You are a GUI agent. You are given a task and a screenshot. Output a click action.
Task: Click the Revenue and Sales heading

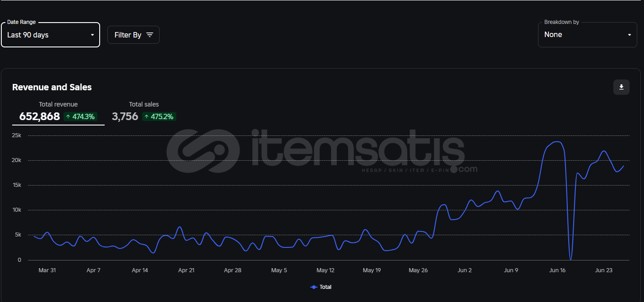pyautogui.click(x=52, y=87)
